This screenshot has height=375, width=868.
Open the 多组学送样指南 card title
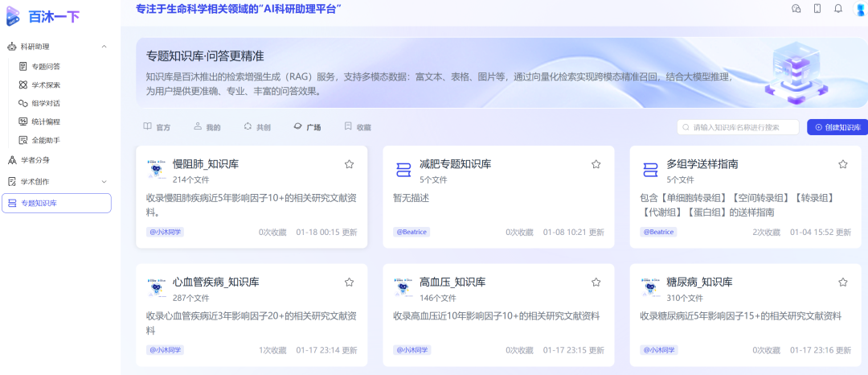point(702,164)
